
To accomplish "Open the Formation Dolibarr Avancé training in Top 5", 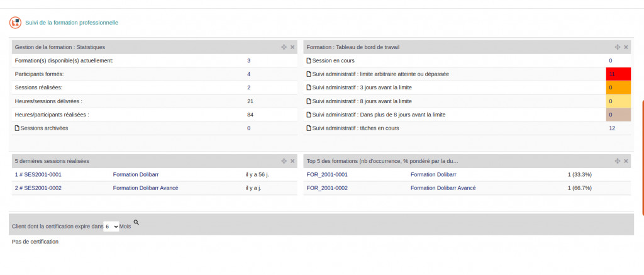I will coord(443,188).
